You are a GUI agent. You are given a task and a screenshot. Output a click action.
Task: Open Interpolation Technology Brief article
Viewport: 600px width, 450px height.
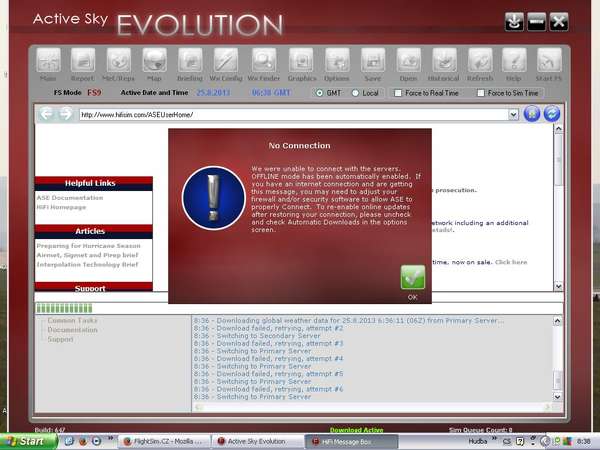(87, 264)
